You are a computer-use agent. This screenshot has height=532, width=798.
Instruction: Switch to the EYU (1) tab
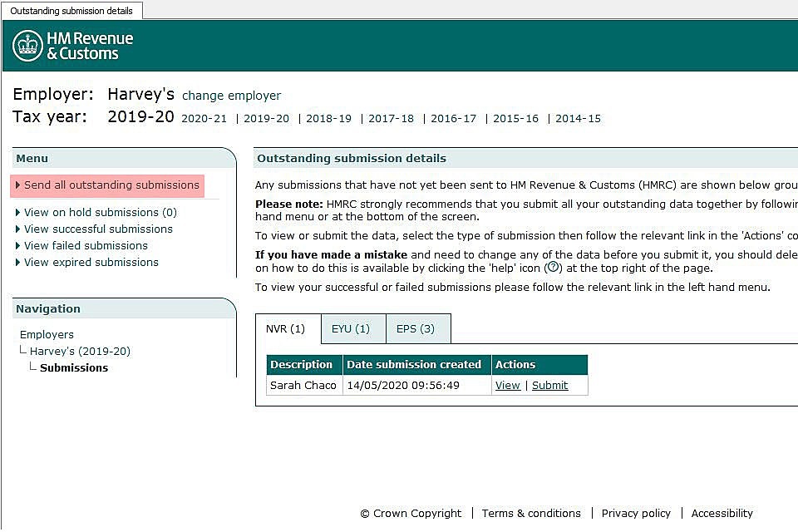click(x=351, y=329)
